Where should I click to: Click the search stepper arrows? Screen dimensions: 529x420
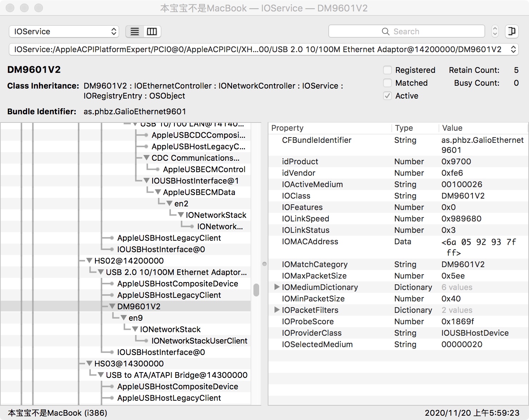(495, 31)
